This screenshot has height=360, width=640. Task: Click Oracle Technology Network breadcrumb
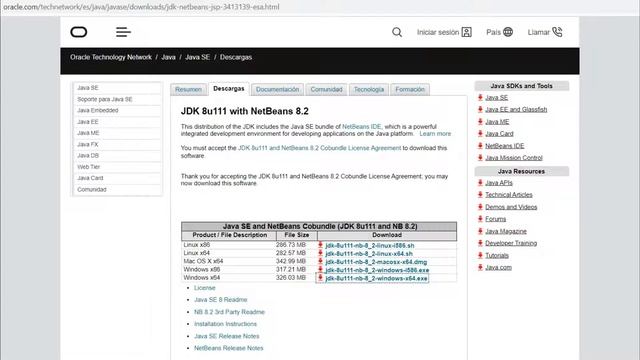[x=111, y=57]
